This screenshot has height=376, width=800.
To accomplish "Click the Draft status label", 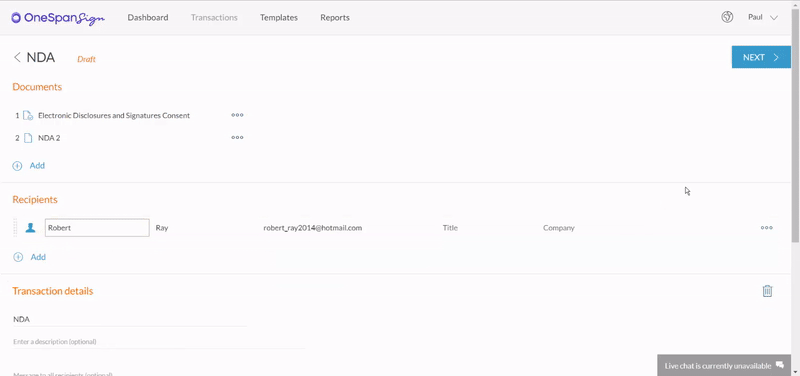I will [x=86, y=59].
